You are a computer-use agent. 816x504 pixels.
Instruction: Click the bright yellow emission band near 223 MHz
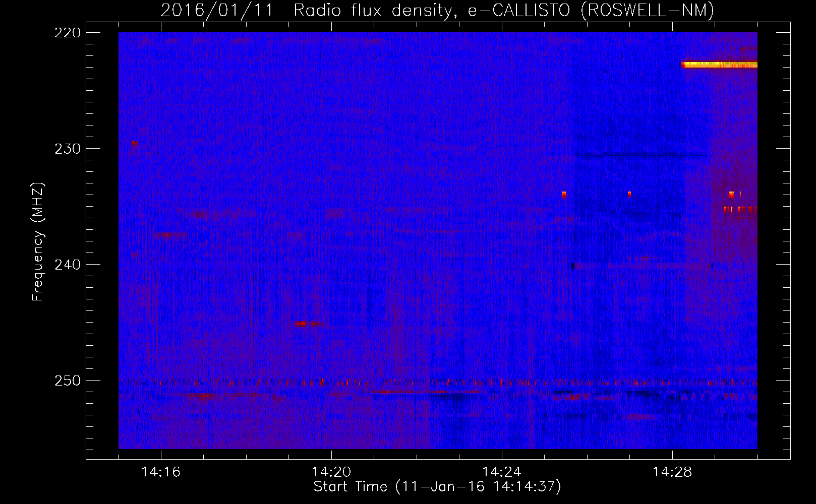[x=719, y=65]
